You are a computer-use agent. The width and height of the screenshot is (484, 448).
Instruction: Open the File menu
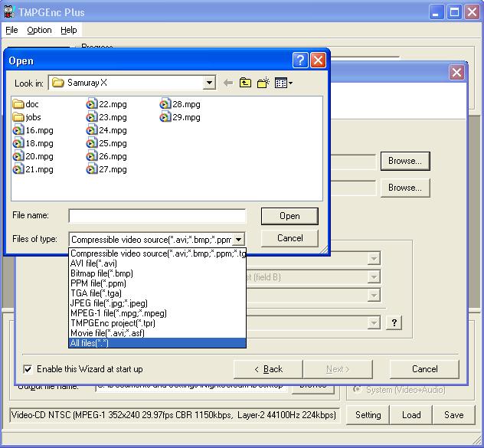click(11, 30)
